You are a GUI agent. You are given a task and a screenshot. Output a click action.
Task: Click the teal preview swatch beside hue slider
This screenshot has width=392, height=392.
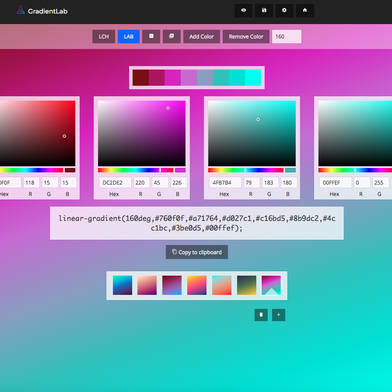(x=291, y=170)
